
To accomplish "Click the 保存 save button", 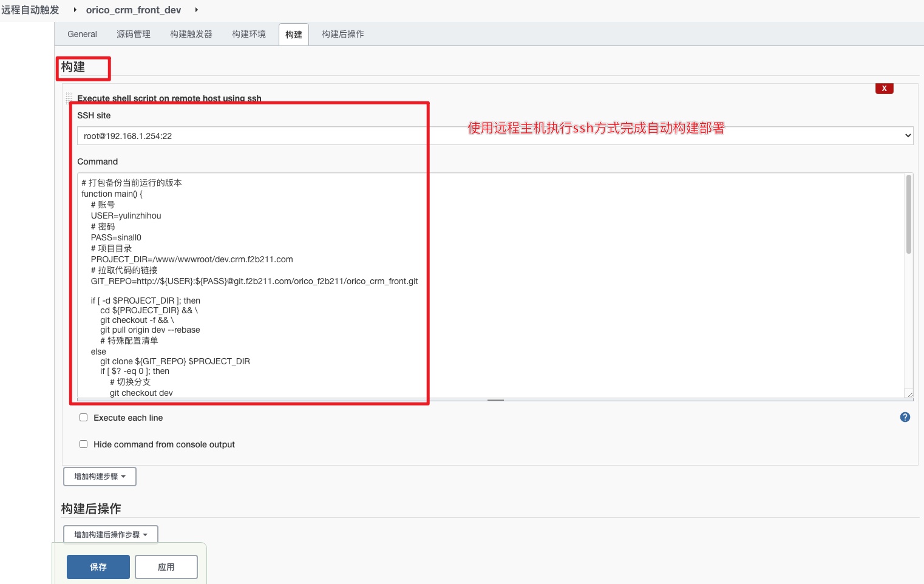I will 98,567.
